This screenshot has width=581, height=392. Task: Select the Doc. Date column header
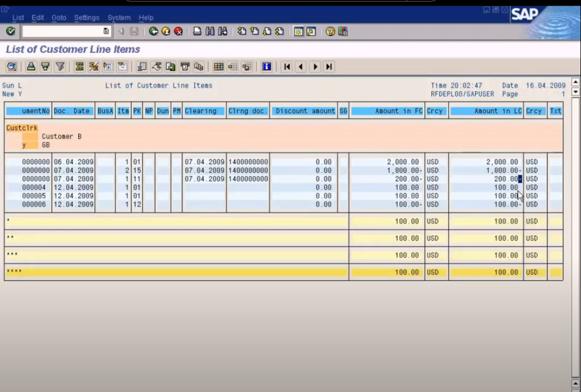tap(72, 111)
